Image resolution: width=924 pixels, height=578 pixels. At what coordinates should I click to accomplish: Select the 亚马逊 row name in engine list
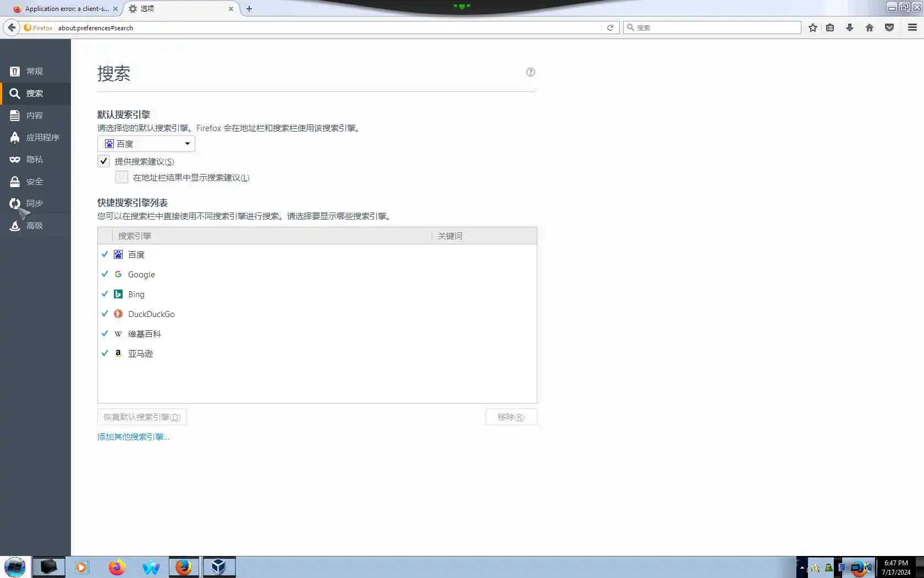(x=140, y=353)
